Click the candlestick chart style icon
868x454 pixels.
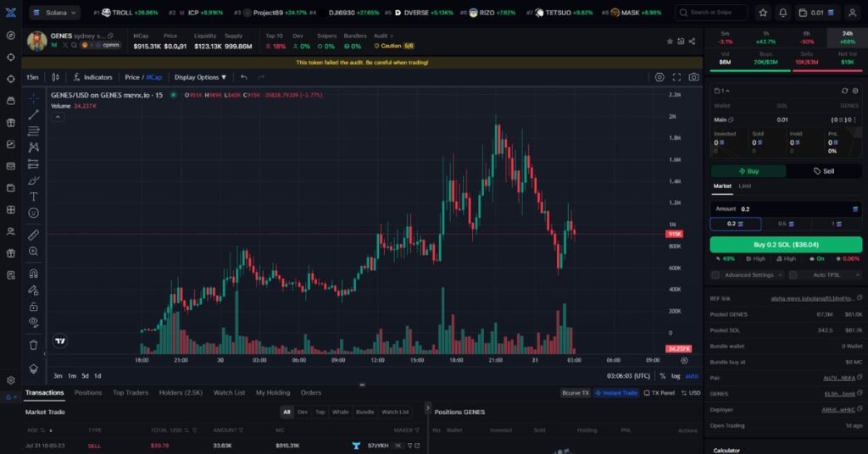coord(55,77)
